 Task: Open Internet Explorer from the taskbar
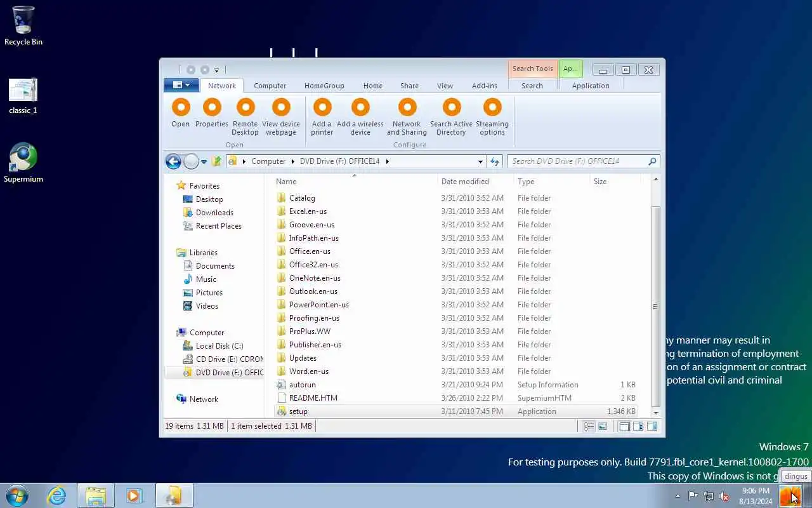57,495
